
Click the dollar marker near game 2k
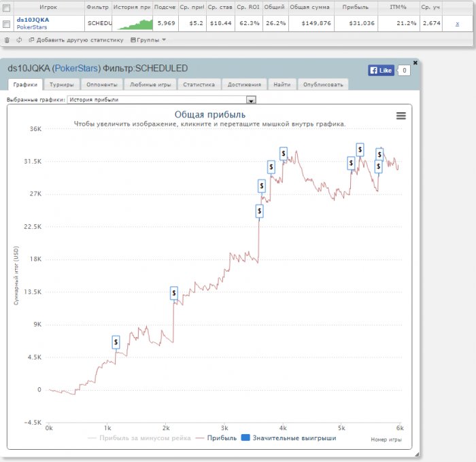[174, 293]
